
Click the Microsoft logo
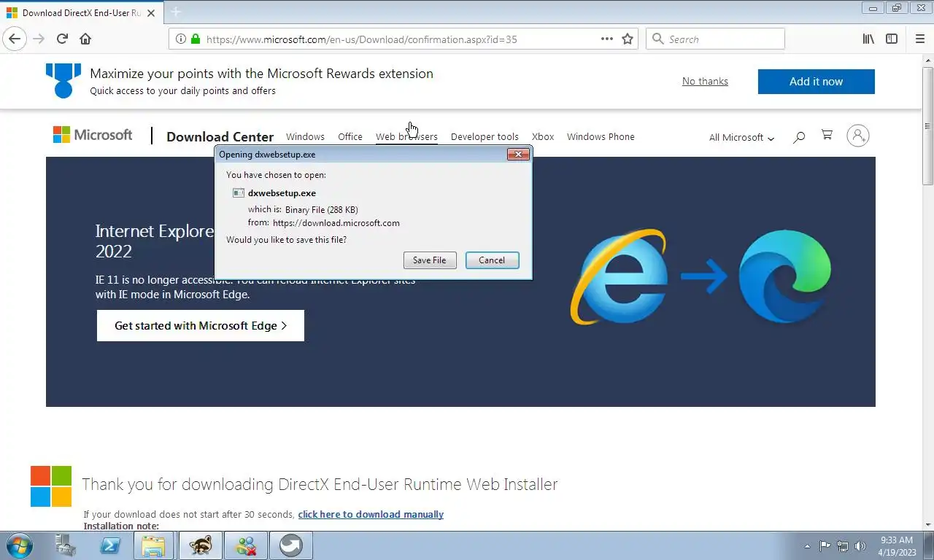click(x=93, y=135)
